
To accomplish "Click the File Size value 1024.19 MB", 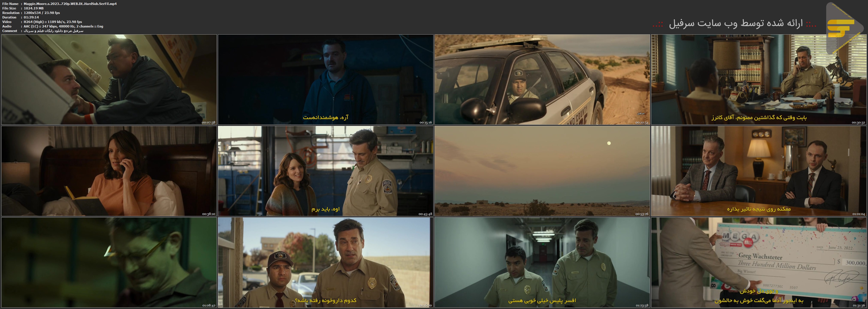I will [x=34, y=8].
